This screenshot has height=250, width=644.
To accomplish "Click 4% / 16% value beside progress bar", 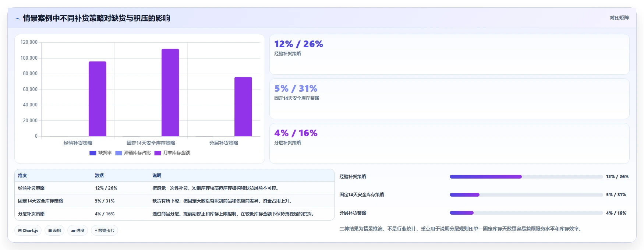I will pyautogui.click(x=616, y=213).
